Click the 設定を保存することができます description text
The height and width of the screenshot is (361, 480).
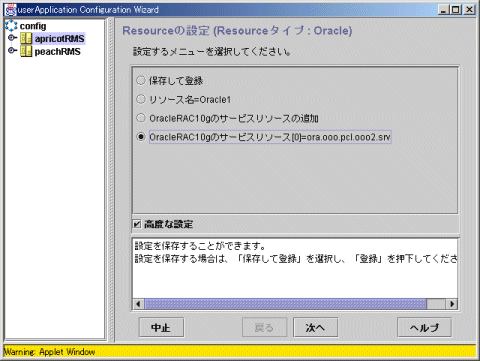coord(200,246)
